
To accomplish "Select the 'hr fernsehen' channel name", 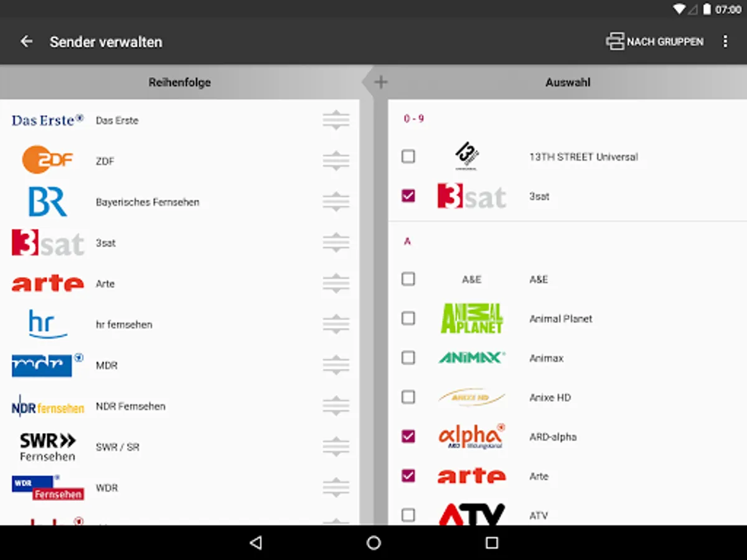I will coord(124,325).
